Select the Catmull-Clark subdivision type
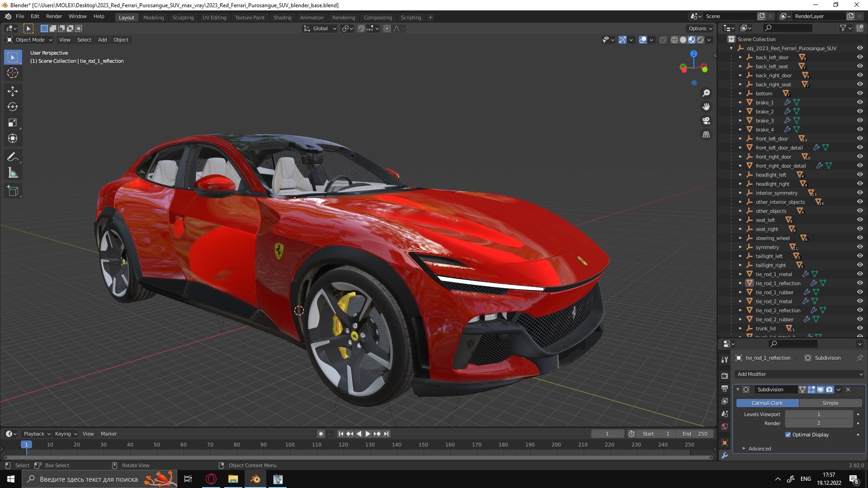Image resolution: width=868 pixels, height=488 pixels. 767,403
